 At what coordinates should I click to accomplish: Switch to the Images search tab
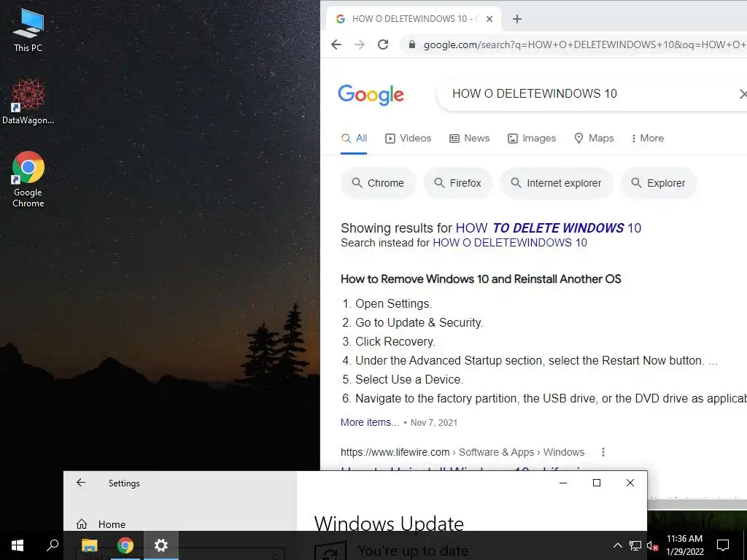click(x=532, y=138)
